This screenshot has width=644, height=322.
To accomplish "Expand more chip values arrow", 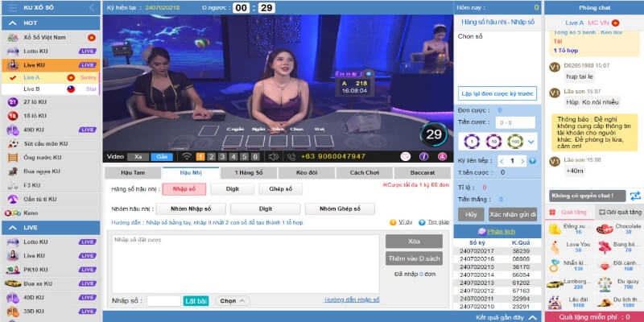I will pos(531,142).
